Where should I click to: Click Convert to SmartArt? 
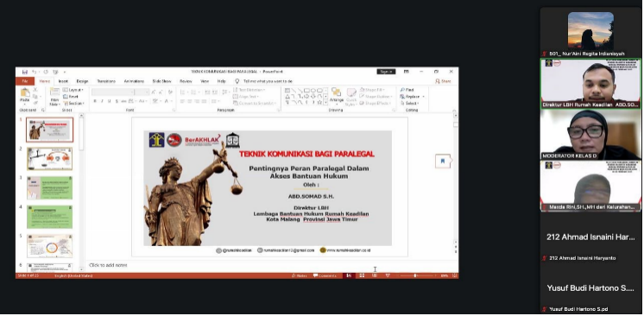pos(254,103)
